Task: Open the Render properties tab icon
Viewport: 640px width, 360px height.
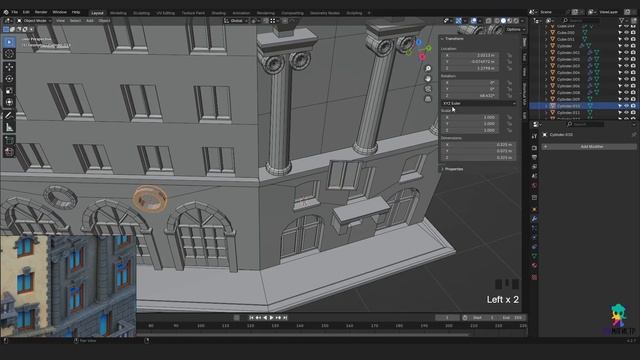Action: click(534, 148)
